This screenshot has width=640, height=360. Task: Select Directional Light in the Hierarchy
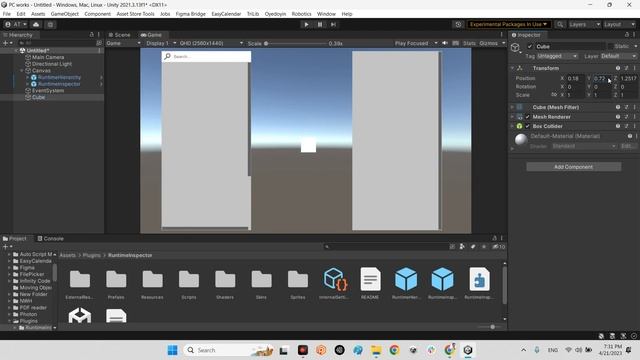(x=52, y=64)
